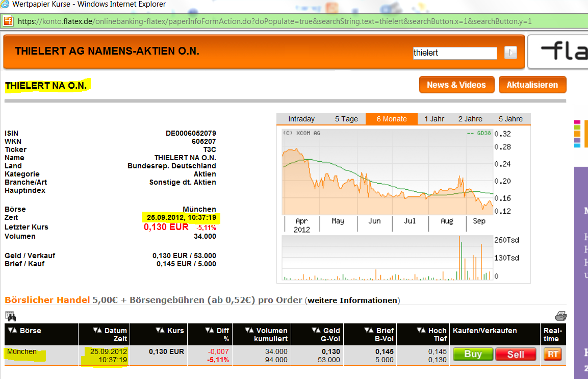The width and height of the screenshot is (588, 379).
Task: Switch chart to 5 Jahre tab
Action: pyautogui.click(x=510, y=119)
